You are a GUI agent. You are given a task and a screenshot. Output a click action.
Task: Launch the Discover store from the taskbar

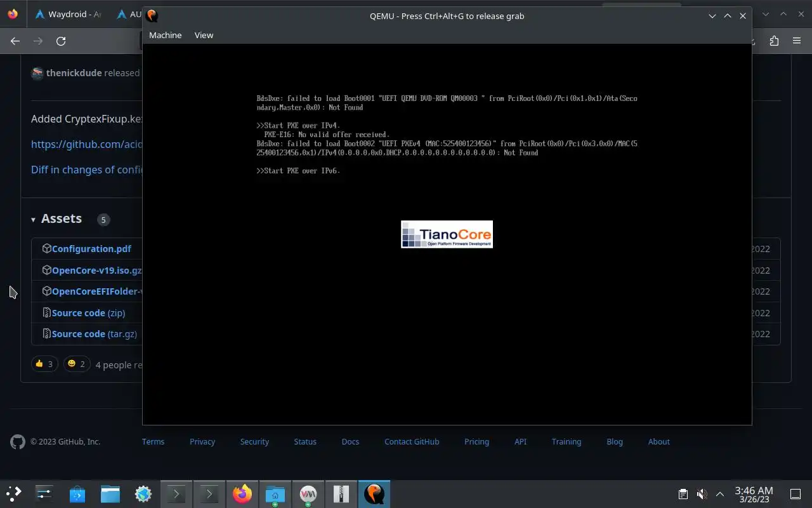(77, 493)
